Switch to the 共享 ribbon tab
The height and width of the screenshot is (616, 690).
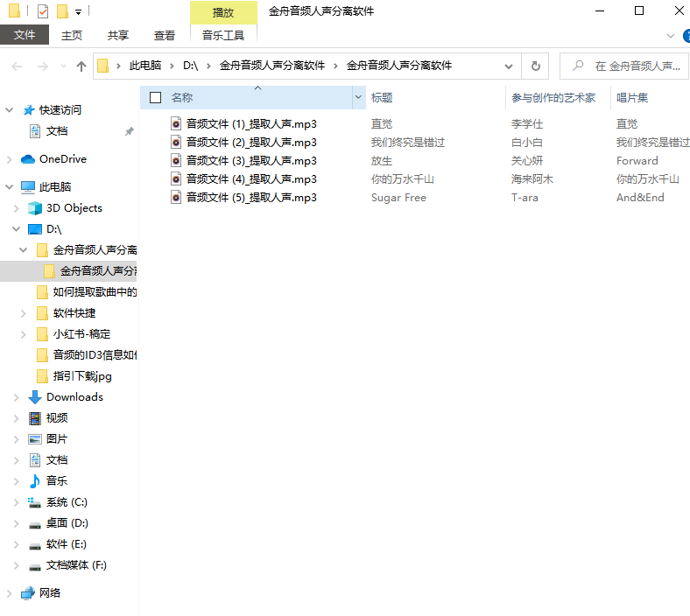(x=118, y=35)
